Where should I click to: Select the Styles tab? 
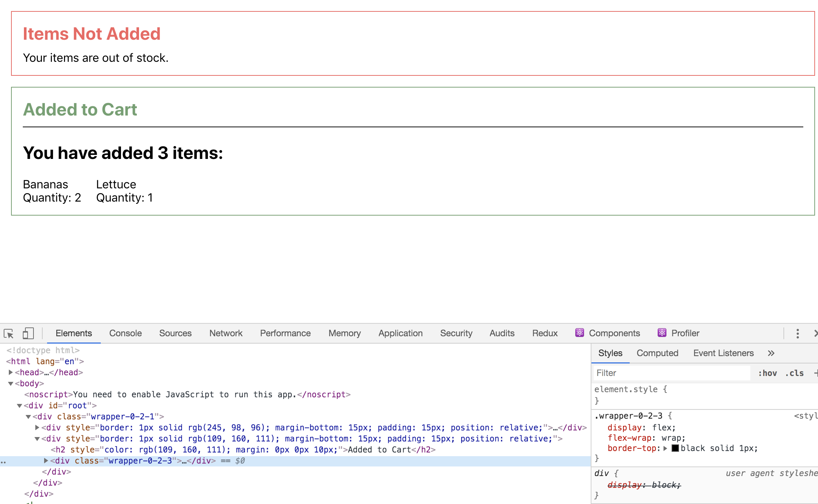pos(610,353)
